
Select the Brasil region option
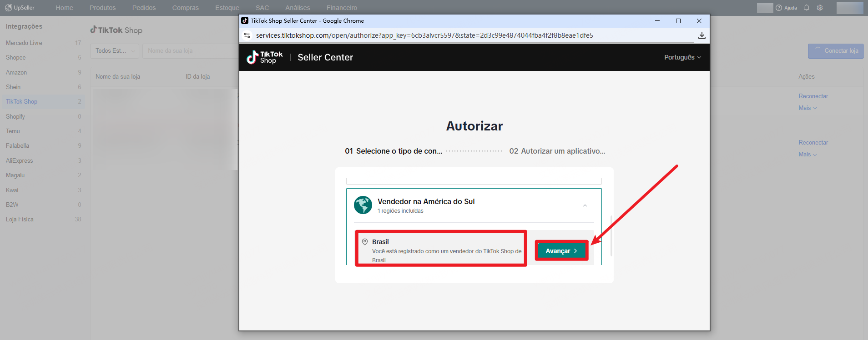tap(441, 248)
